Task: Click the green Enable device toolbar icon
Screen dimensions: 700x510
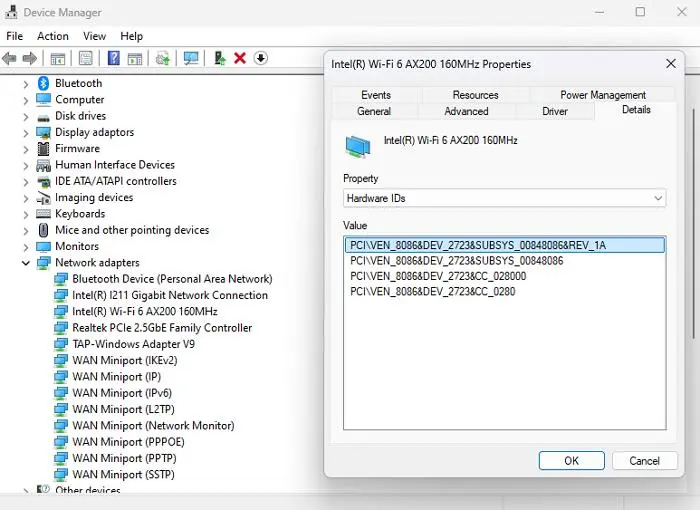Action: pos(220,58)
